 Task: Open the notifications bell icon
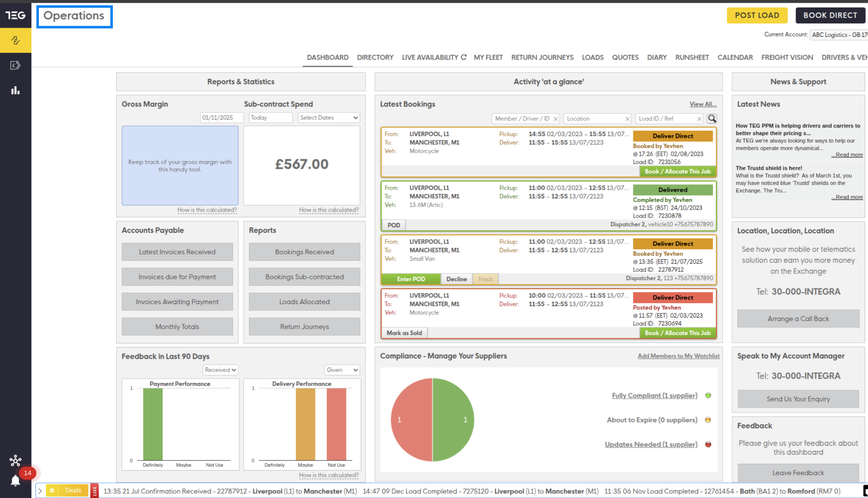pyautogui.click(x=15, y=481)
